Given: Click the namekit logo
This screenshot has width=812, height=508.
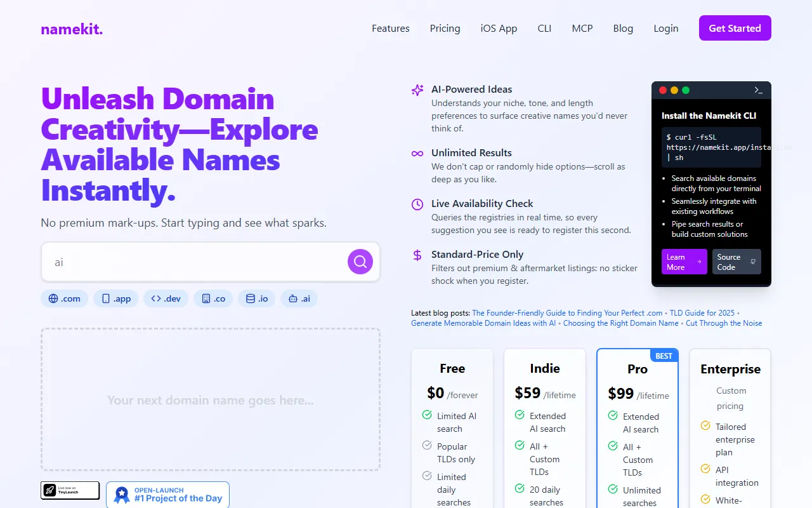Looking at the screenshot, I should pyautogui.click(x=72, y=29).
